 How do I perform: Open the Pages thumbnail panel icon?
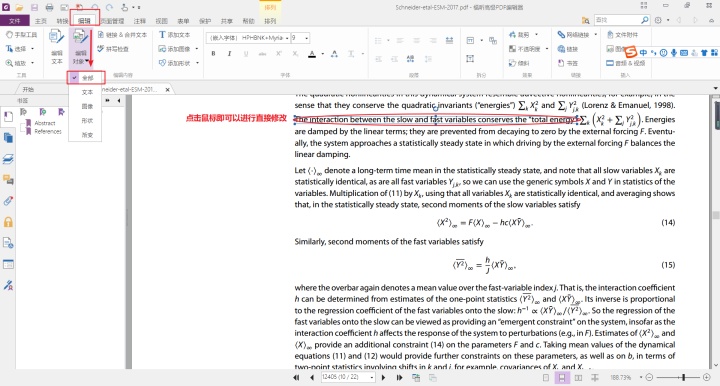[8, 138]
